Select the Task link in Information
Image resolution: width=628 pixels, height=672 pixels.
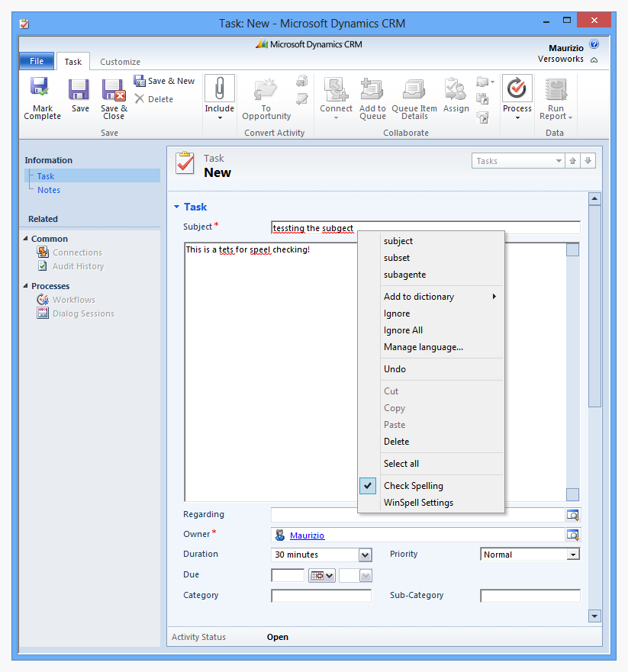46,176
